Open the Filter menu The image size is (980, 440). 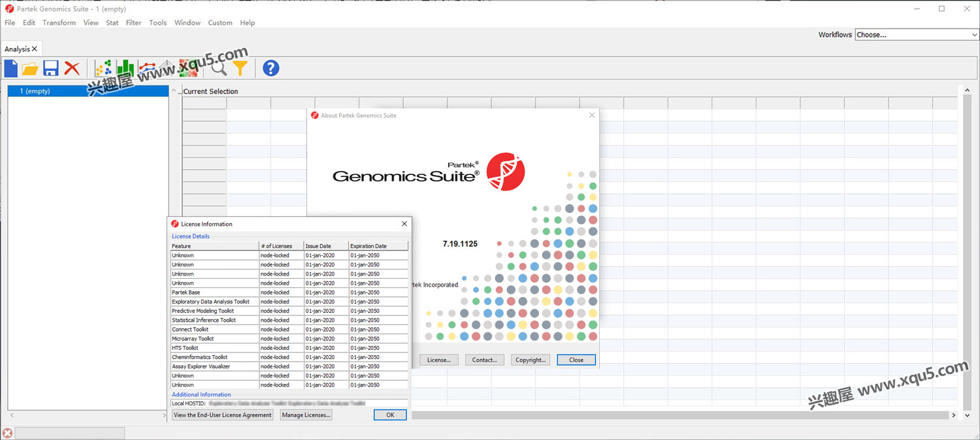click(134, 22)
